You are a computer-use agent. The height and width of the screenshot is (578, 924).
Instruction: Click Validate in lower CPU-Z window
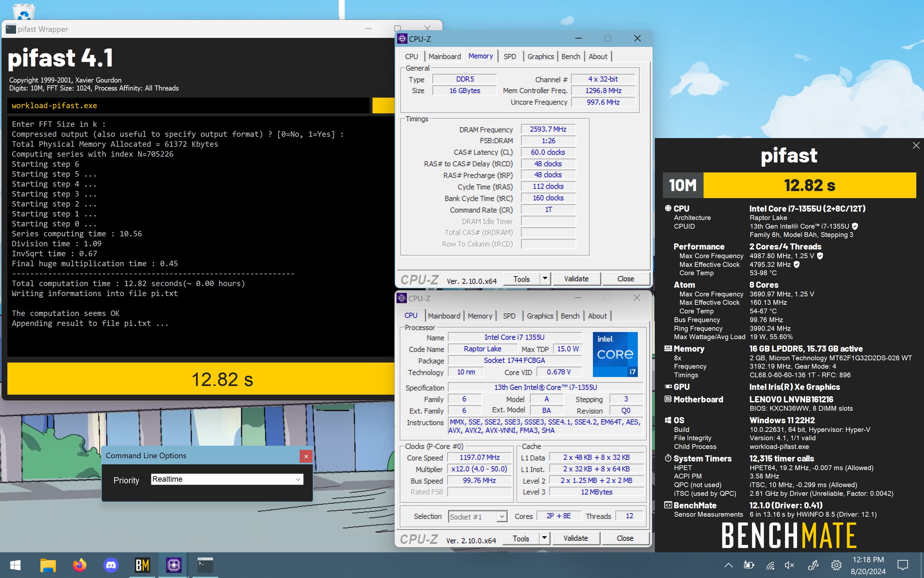(576, 538)
